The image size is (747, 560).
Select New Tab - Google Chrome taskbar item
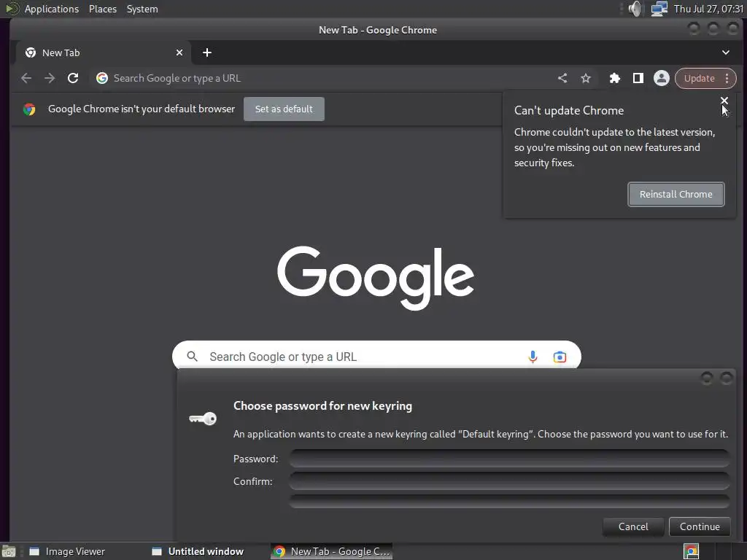pos(332,551)
